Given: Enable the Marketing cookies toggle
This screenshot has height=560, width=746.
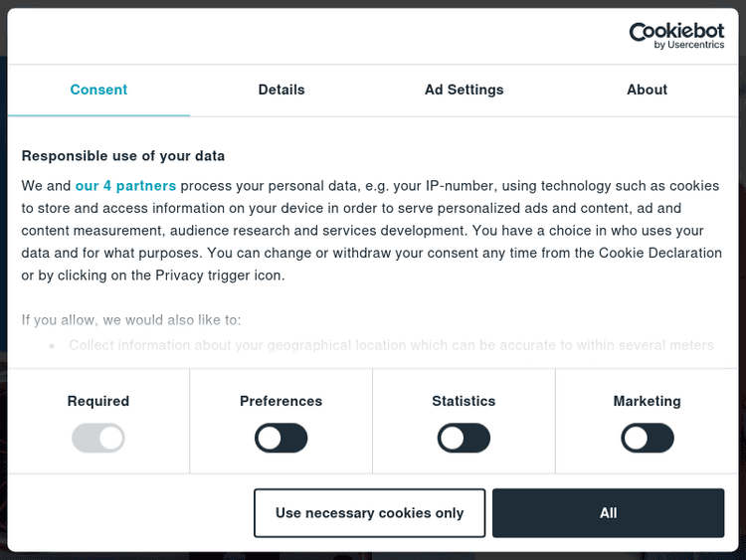Looking at the screenshot, I should 647,438.
